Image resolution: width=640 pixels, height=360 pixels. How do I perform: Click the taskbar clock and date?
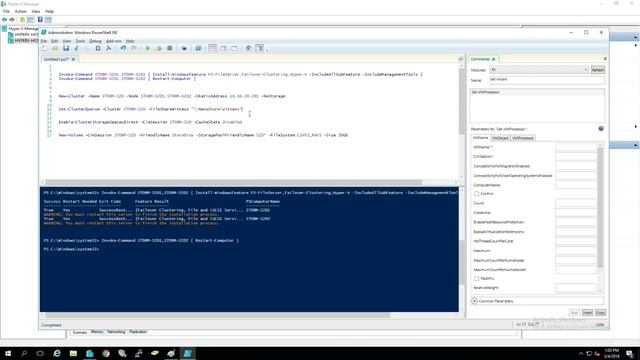(x=611, y=353)
